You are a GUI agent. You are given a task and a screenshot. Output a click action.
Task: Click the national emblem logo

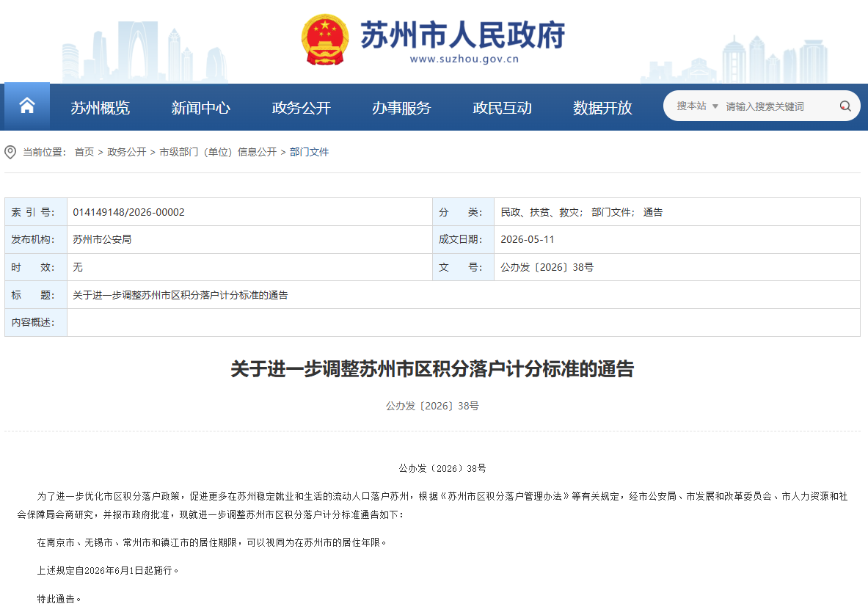[325, 40]
